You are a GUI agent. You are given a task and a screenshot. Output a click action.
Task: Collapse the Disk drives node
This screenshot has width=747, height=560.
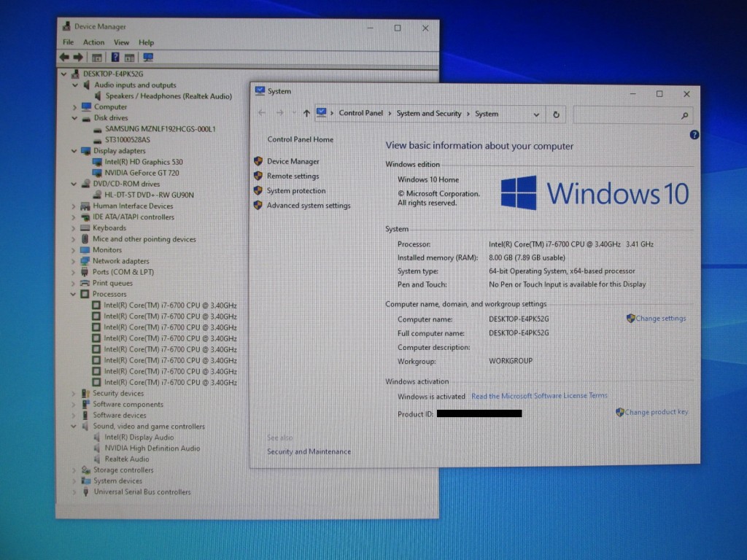(74, 118)
